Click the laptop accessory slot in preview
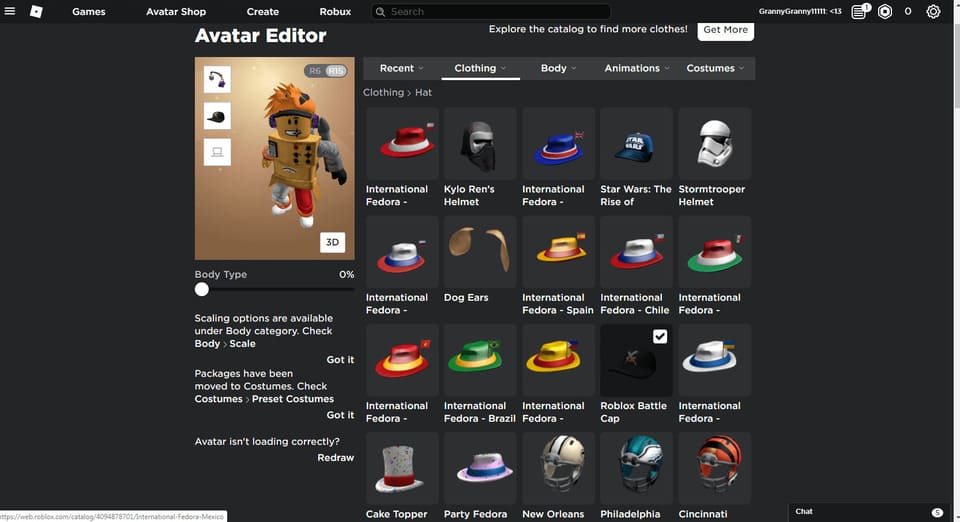Viewport: 960px width, 522px height. click(217, 152)
